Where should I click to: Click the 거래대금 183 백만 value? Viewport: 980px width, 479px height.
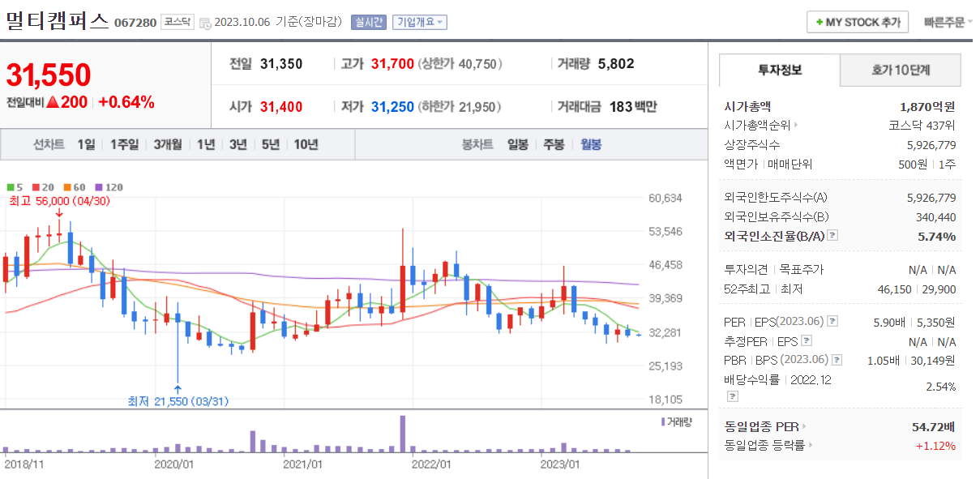[634, 106]
